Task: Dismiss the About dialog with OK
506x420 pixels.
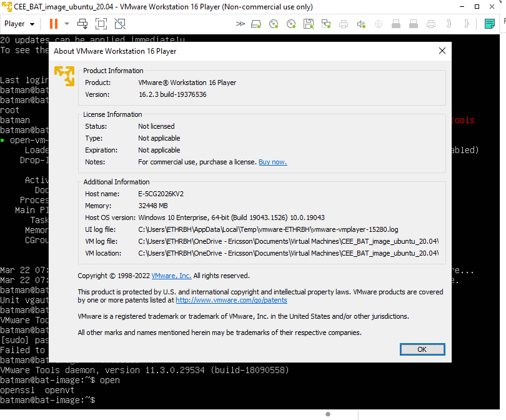Action: pyautogui.click(x=422, y=349)
